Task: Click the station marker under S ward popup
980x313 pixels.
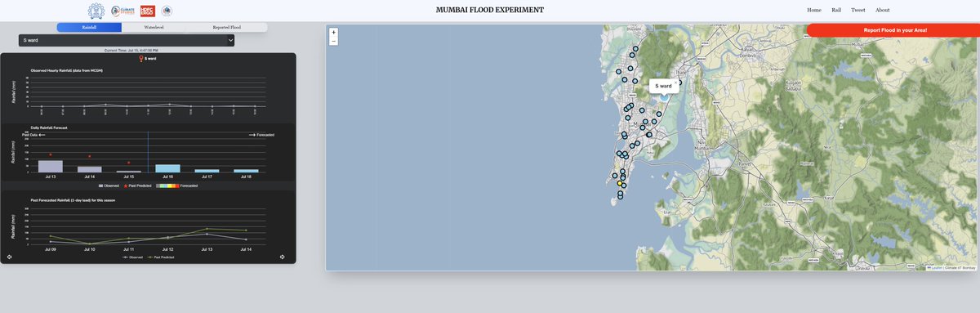Action: 664,96
